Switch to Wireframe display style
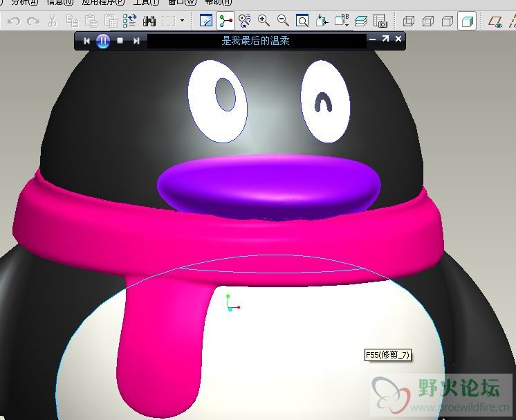The image size is (516, 420). pyautogui.click(x=409, y=21)
